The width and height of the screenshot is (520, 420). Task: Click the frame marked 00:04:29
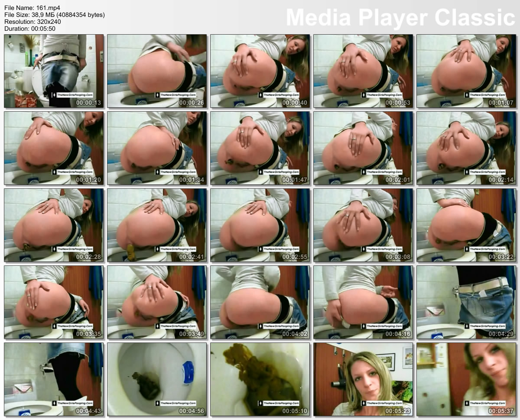tap(466, 302)
